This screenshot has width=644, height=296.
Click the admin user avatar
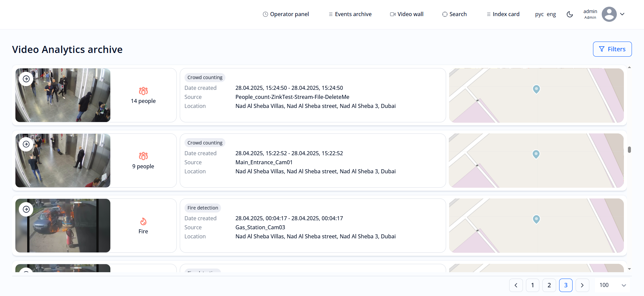(x=609, y=14)
